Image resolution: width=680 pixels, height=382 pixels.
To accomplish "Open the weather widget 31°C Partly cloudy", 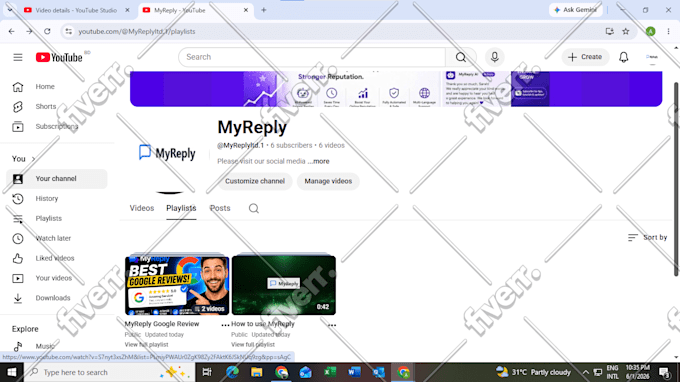I will (x=533, y=372).
